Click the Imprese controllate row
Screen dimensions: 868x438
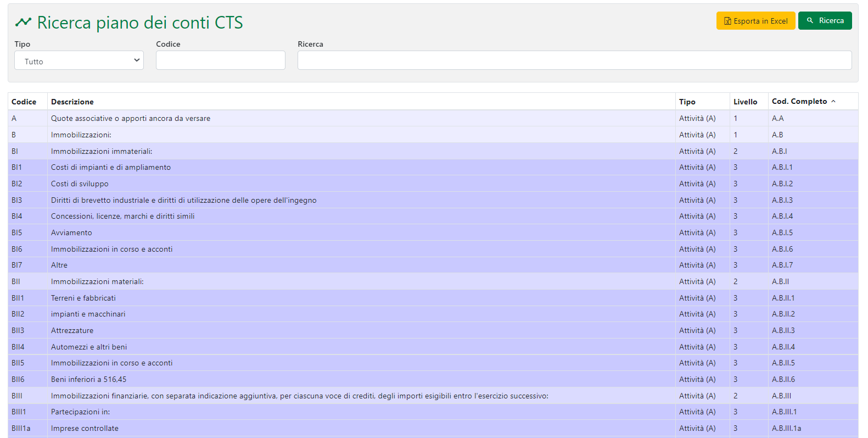[85, 428]
